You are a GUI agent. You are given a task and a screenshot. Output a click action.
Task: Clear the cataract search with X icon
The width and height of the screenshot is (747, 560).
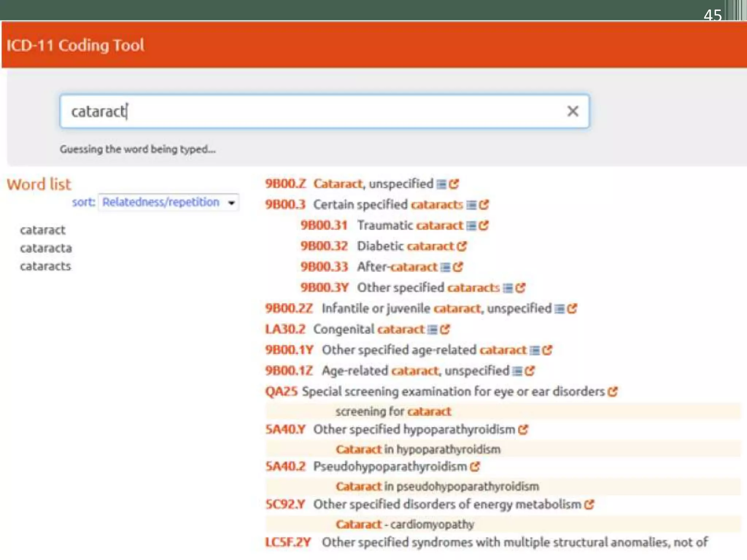pos(573,111)
